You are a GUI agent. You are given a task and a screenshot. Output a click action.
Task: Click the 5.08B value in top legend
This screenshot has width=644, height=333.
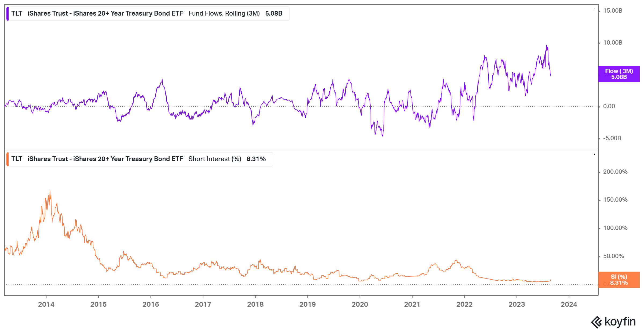click(274, 13)
